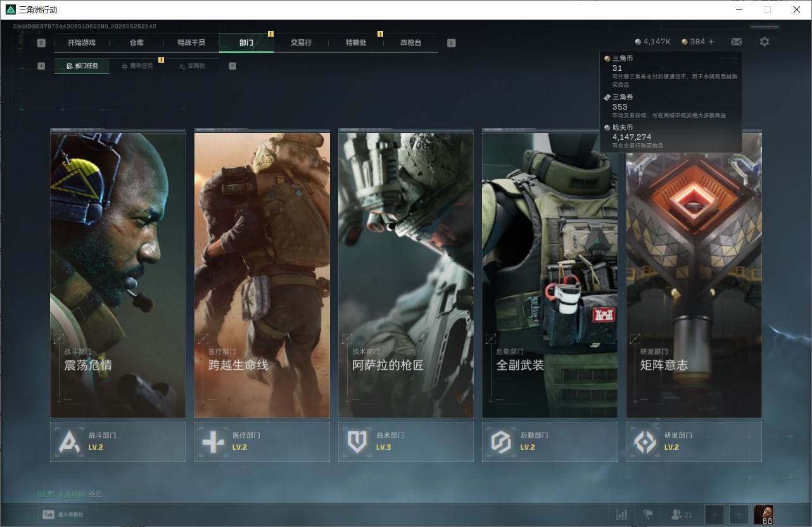Click the 4,147K Havoc coin balance
Viewport: 812px width, 527px height.
[653, 42]
